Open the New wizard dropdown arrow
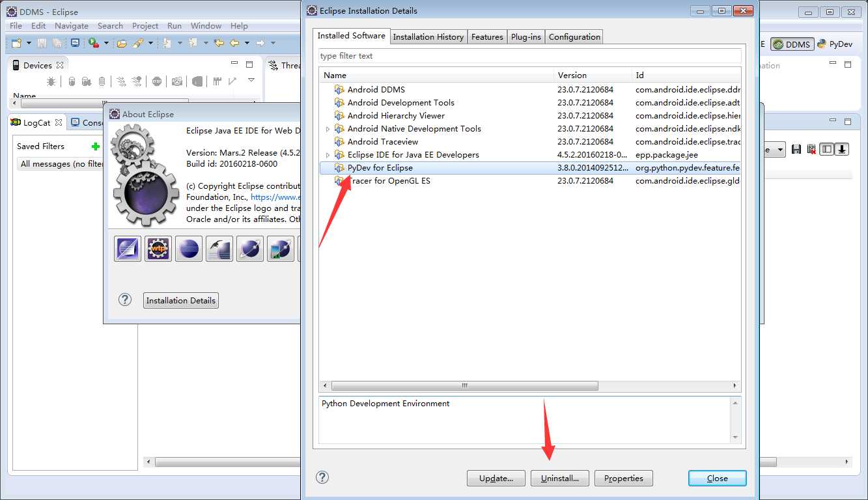This screenshot has width=868, height=500. click(29, 44)
